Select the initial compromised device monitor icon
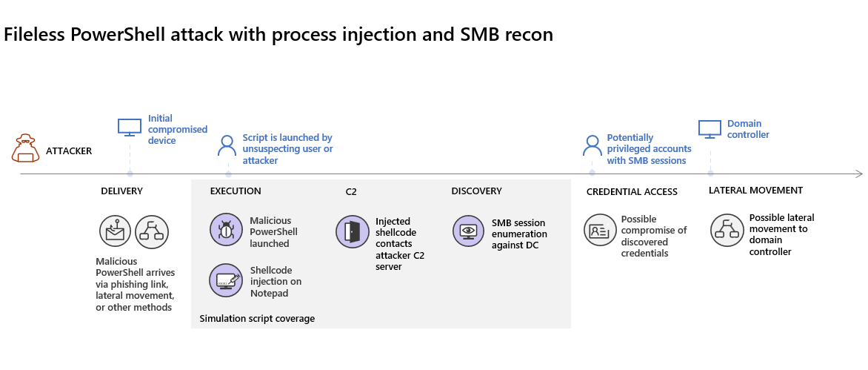868x370 pixels. click(x=130, y=128)
